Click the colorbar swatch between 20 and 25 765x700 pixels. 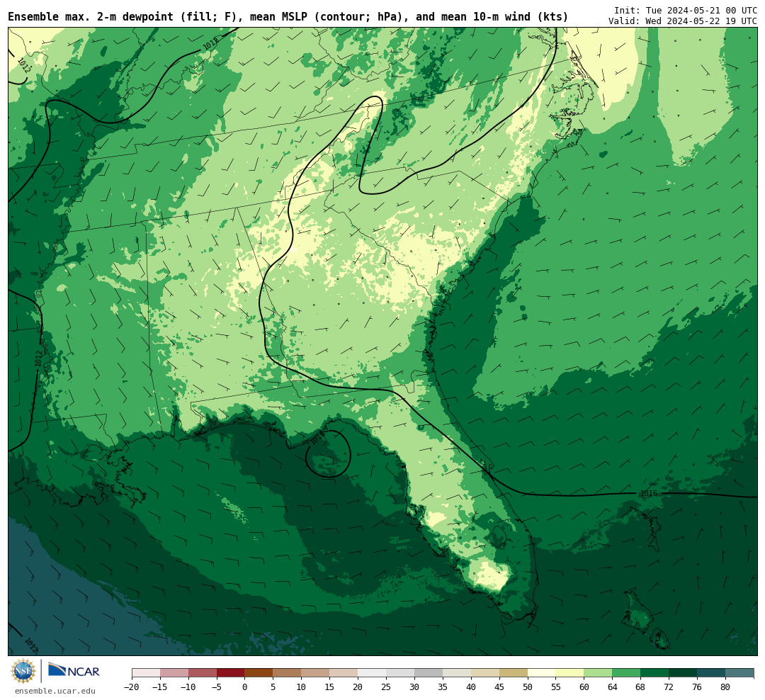click(372, 672)
